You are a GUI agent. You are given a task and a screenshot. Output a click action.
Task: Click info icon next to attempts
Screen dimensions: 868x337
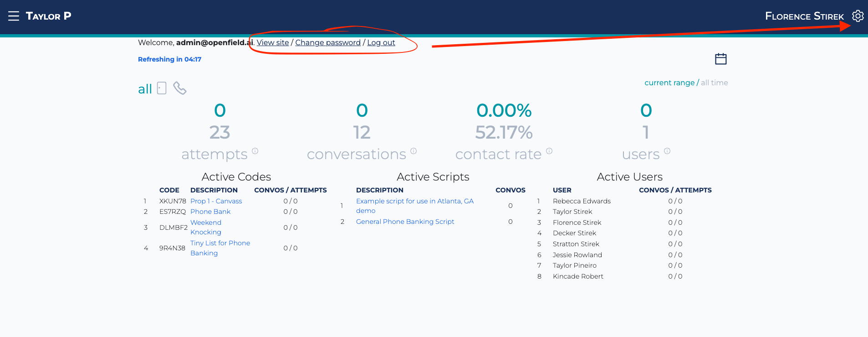255,151
